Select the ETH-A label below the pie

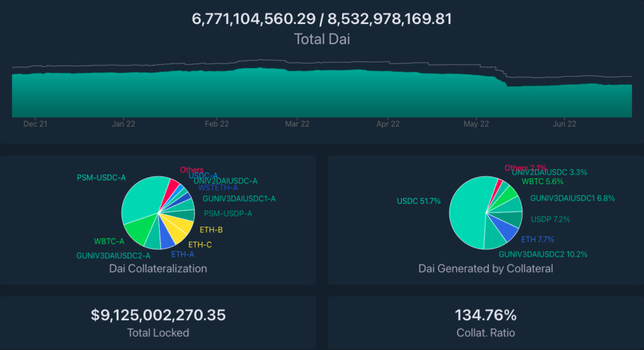[x=182, y=254]
